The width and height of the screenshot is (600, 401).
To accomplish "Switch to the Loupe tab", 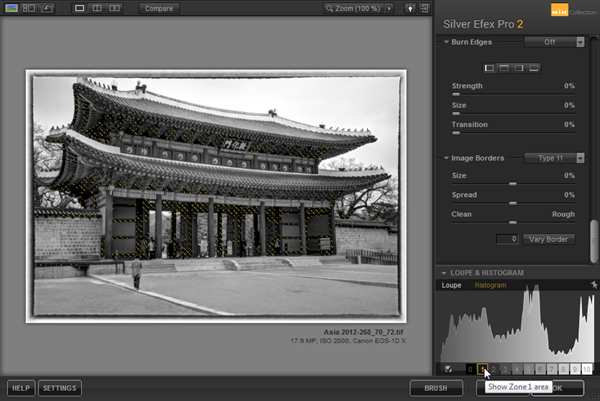I will pos(452,285).
